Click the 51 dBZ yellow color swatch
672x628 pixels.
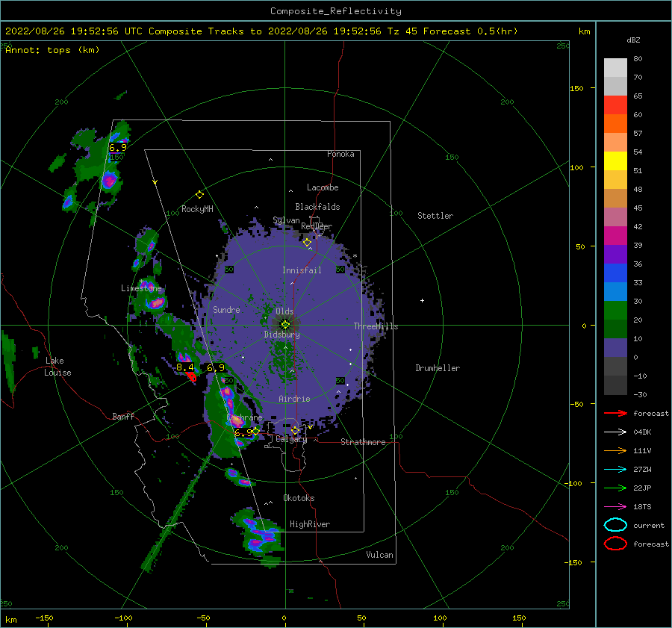tap(615, 161)
